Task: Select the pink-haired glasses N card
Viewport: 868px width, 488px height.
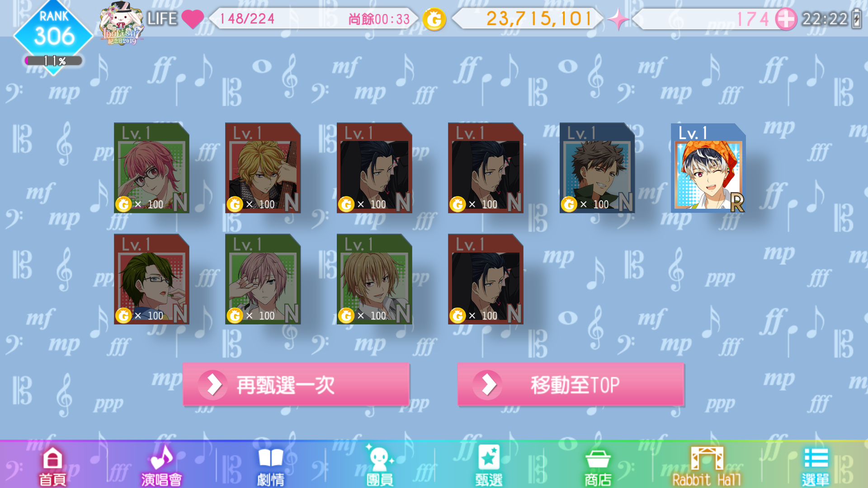Action: [x=151, y=168]
